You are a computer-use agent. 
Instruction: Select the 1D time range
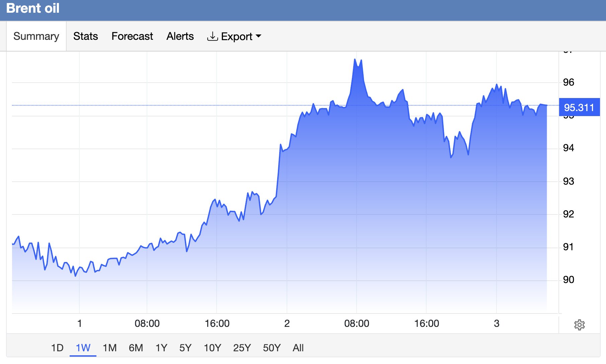57,348
